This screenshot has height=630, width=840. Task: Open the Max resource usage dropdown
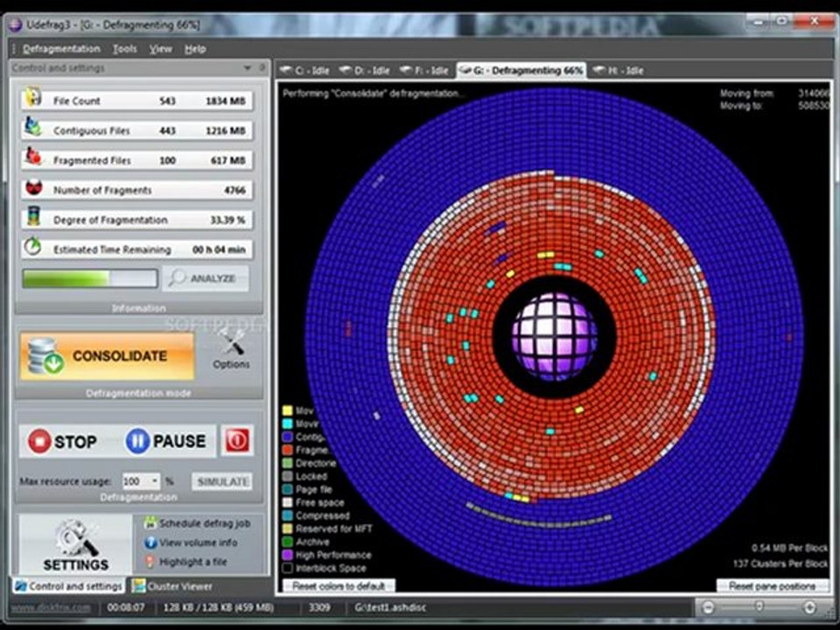[155, 481]
